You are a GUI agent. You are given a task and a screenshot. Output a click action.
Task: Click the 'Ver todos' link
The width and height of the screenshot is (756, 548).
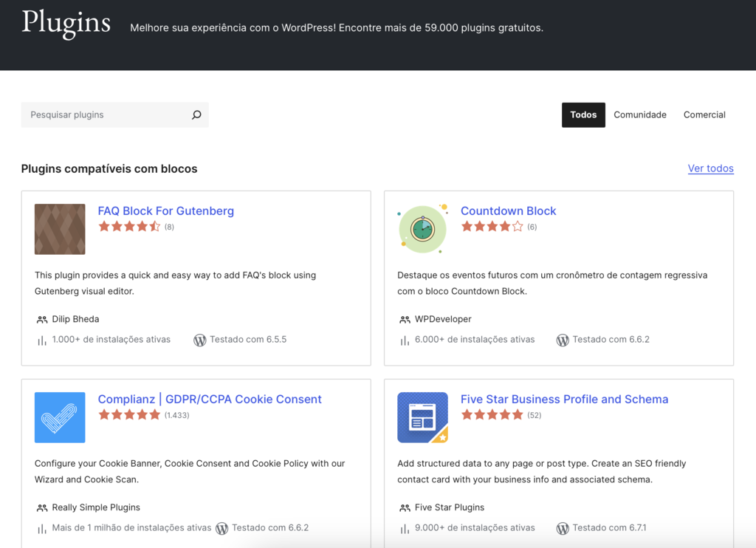pyautogui.click(x=710, y=168)
